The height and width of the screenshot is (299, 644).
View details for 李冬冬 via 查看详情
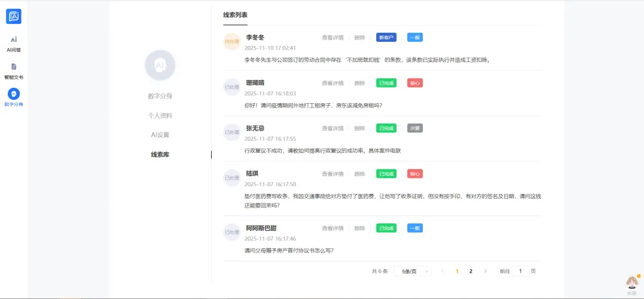pyautogui.click(x=333, y=38)
